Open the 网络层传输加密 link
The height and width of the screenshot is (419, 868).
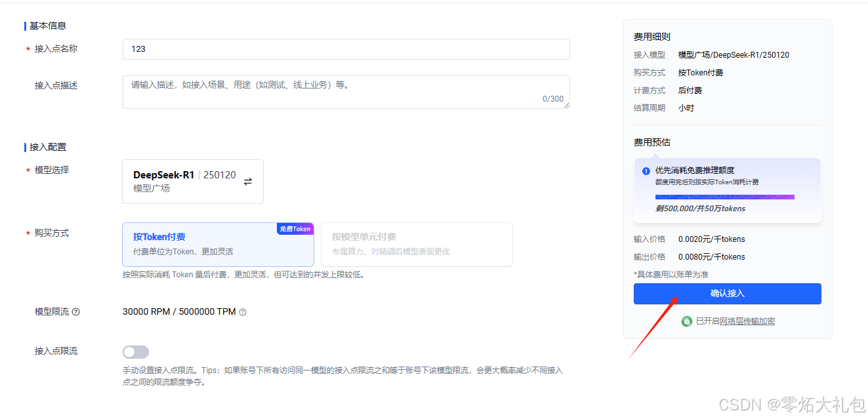click(x=747, y=321)
